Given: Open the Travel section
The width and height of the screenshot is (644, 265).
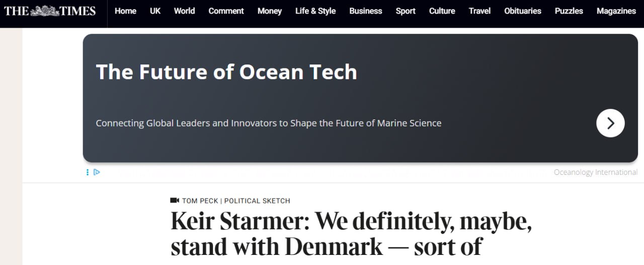Looking at the screenshot, I should click(x=479, y=11).
